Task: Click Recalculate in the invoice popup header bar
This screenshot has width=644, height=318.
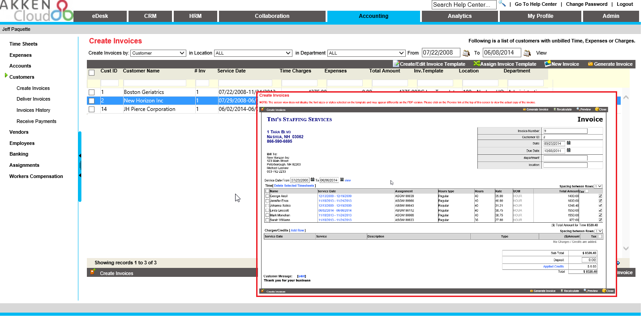Action: [563, 109]
